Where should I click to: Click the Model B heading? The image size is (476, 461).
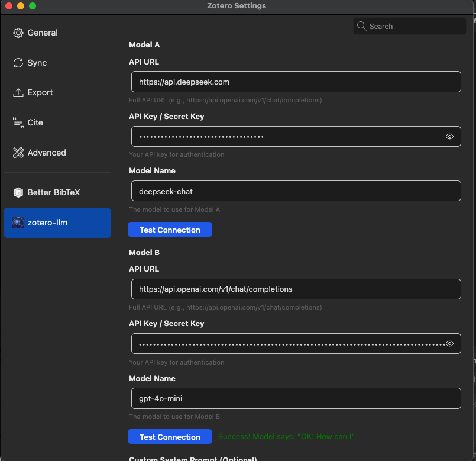(144, 253)
